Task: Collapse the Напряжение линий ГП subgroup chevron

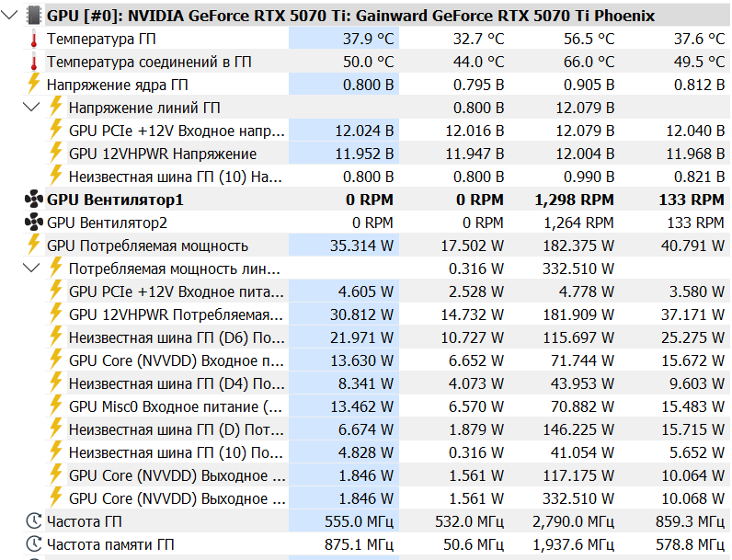Action: [x=31, y=108]
